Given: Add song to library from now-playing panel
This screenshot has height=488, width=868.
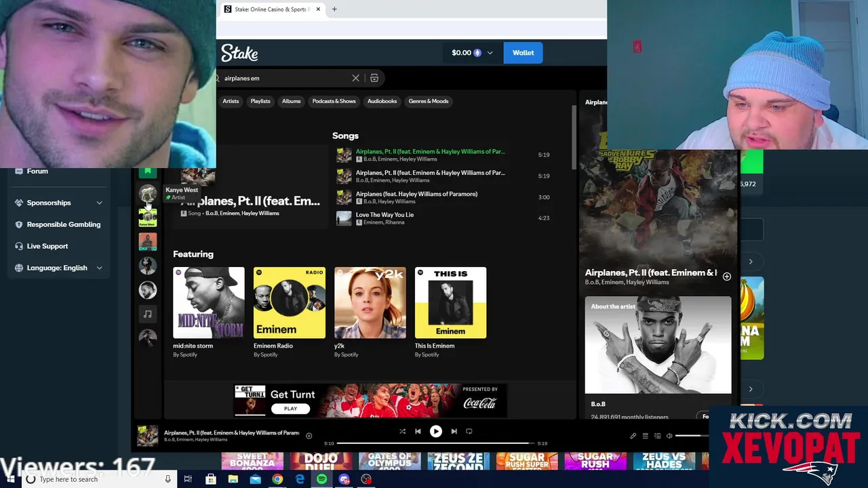Looking at the screenshot, I should point(726,277).
